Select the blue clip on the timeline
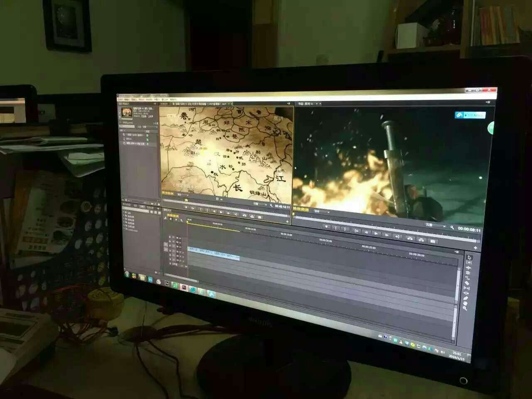The height and width of the screenshot is (399, 532). pyautogui.click(x=213, y=254)
